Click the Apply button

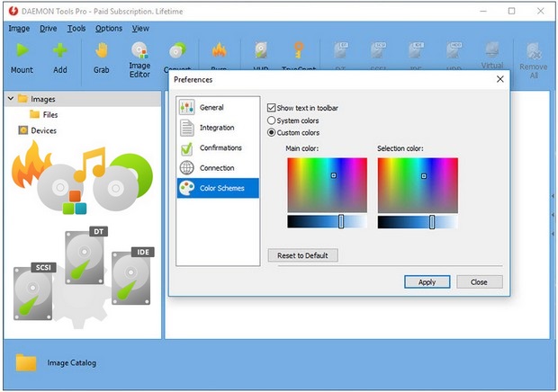pos(427,281)
